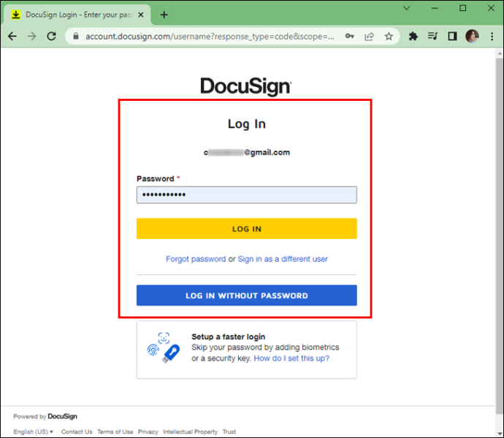View site info via the padlock icon
The height and width of the screenshot is (438, 504).
click(x=76, y=37)
